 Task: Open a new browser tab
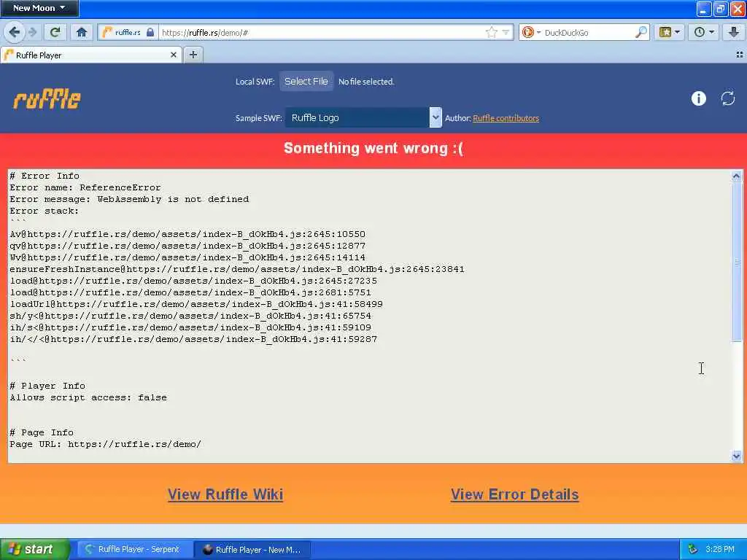pos(193,55)
